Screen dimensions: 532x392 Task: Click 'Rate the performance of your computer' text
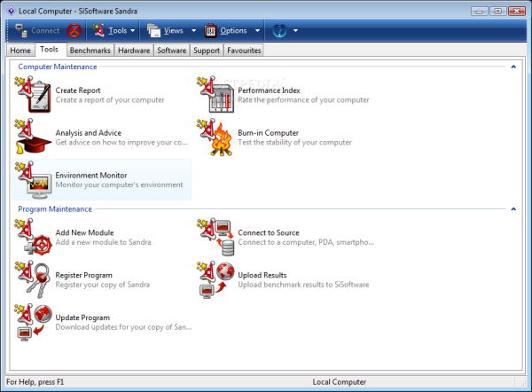(x=303, y=100)
